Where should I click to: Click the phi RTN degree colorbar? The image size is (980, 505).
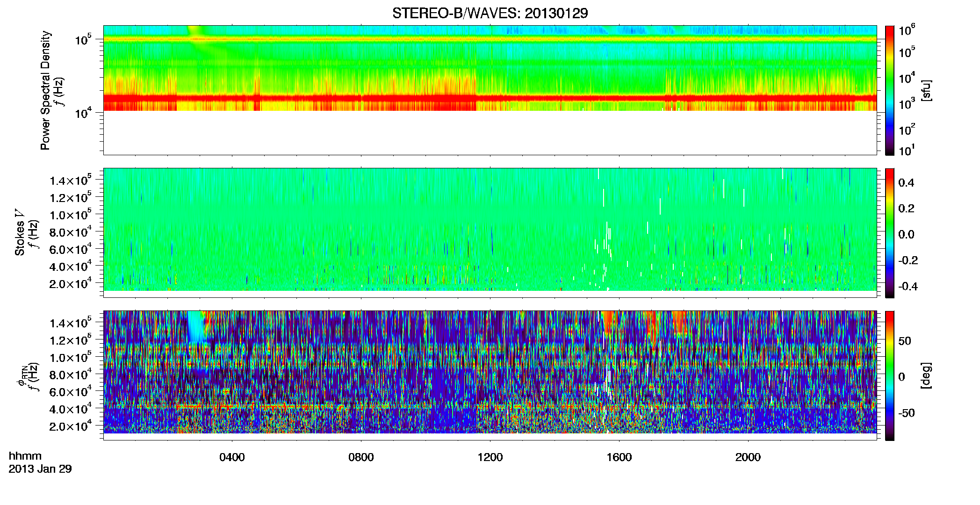pyautogui.click(x=890, y=375)
